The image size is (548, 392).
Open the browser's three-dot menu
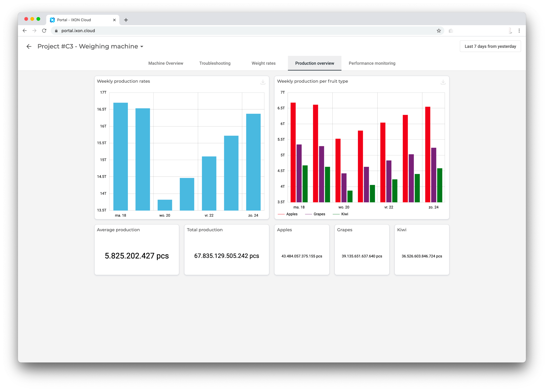519,31
